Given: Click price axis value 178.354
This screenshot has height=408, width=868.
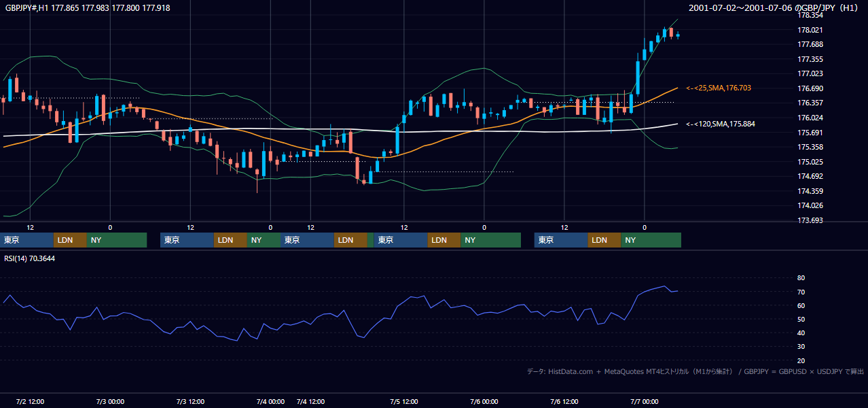Looking at the screenshot, I should coord(810,15).
